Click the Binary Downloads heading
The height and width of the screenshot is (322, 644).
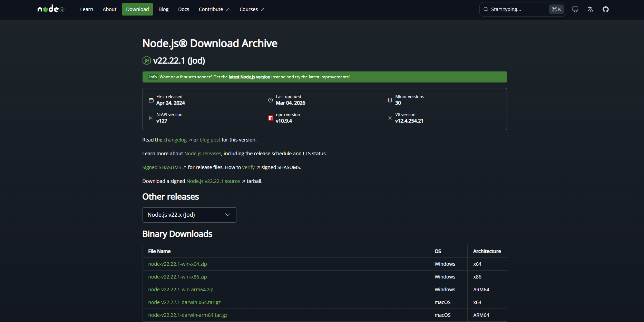tap(177, 234)
